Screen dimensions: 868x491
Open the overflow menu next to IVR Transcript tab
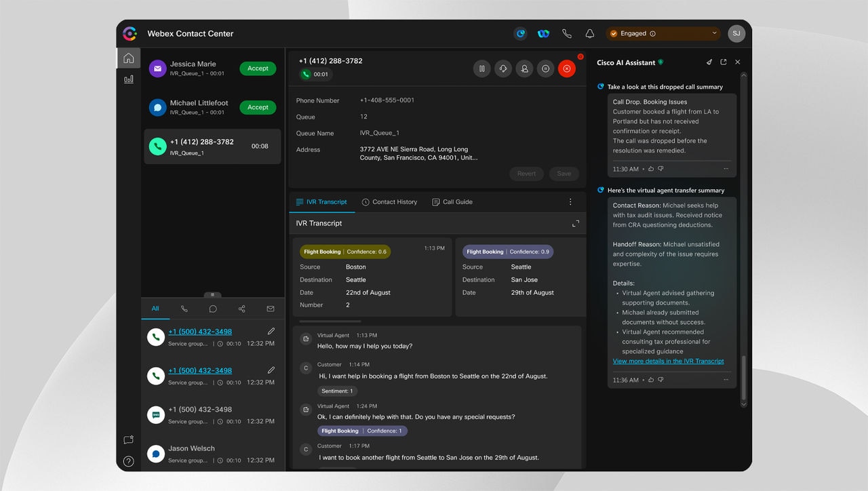570,201
